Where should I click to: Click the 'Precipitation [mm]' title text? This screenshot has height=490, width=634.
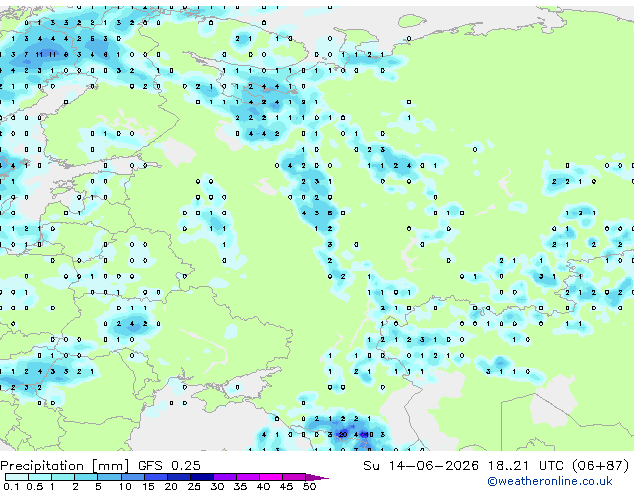65,466
